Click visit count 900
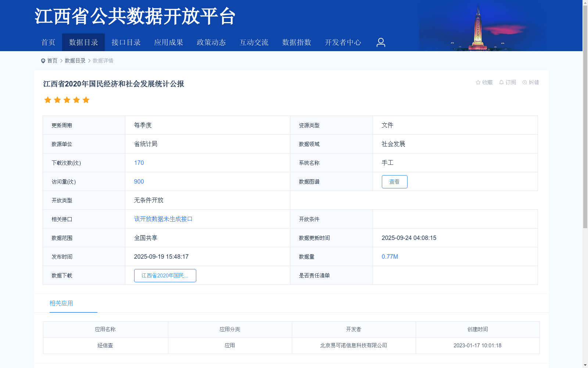The height and width of the screenshot is (368, 588). pyautogui.click(x=139, y=181)
